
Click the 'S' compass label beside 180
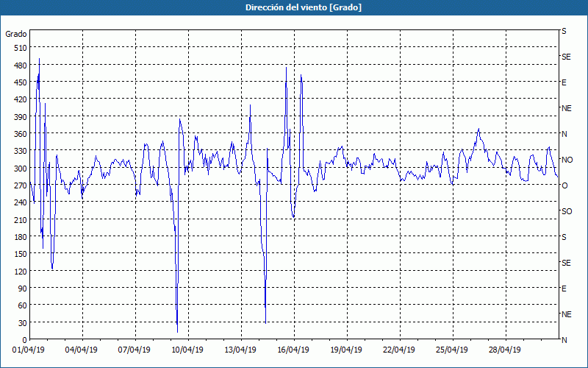(564, 237)
